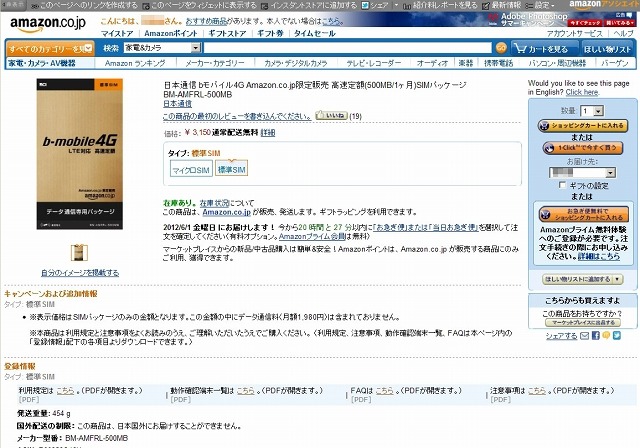Select the small product thumbnail image
The image size is (640, 448).
tap(79, 253)
